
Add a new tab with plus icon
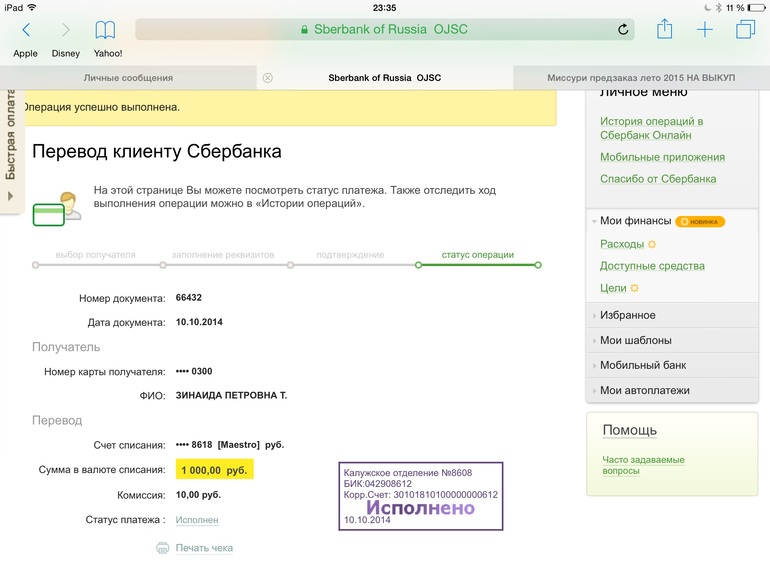coord(705,29)
